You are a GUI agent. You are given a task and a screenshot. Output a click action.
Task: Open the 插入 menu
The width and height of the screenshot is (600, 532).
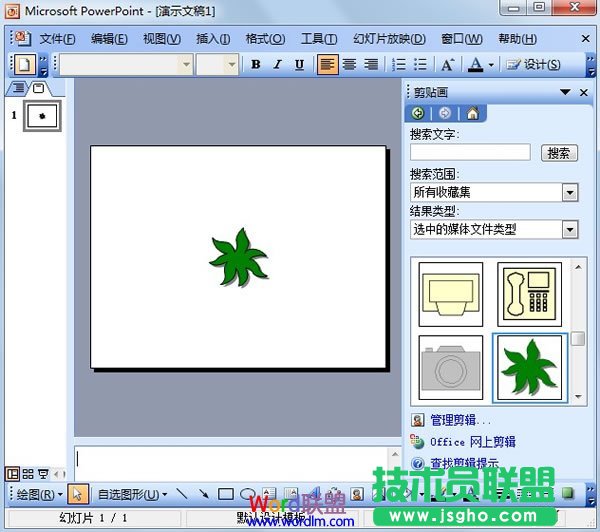pos(213,39)
